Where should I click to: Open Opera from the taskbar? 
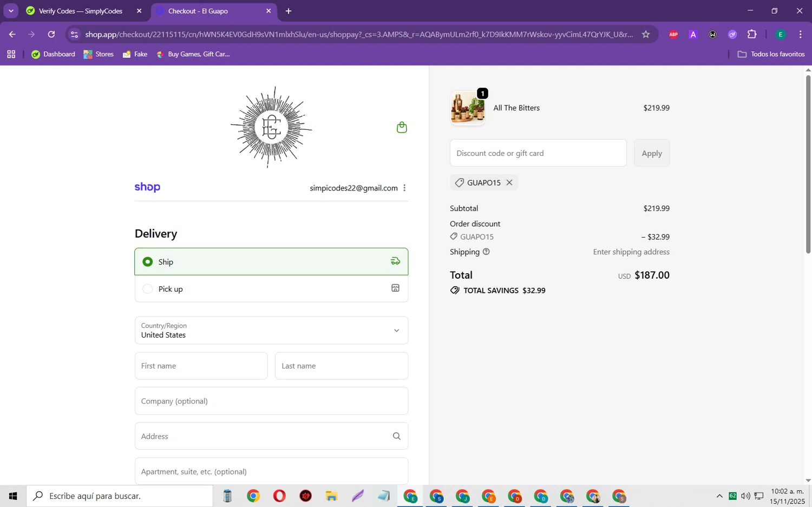click(279, 496)
